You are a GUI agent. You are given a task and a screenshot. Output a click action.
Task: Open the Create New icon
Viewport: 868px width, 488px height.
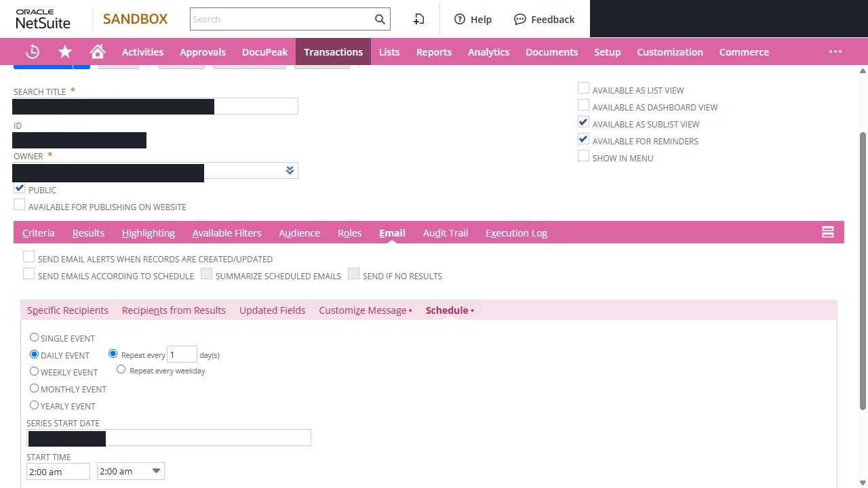[x=419, y=19]
